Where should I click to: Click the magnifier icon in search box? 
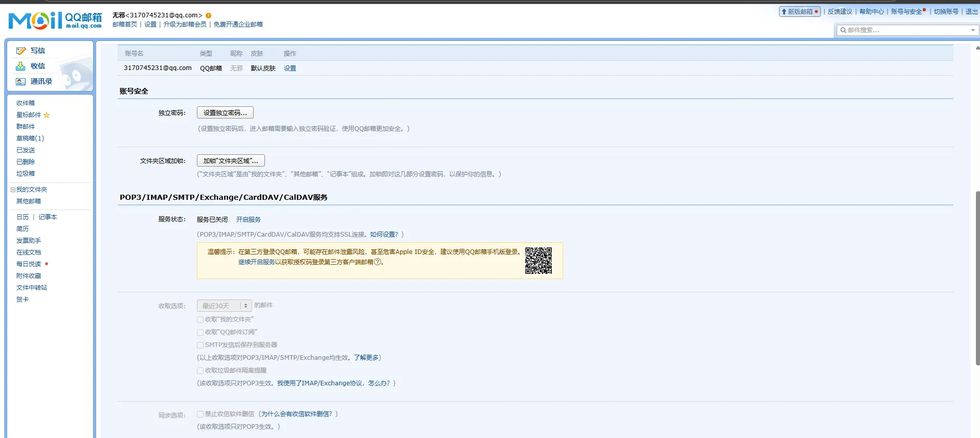[x=843, y=30]
